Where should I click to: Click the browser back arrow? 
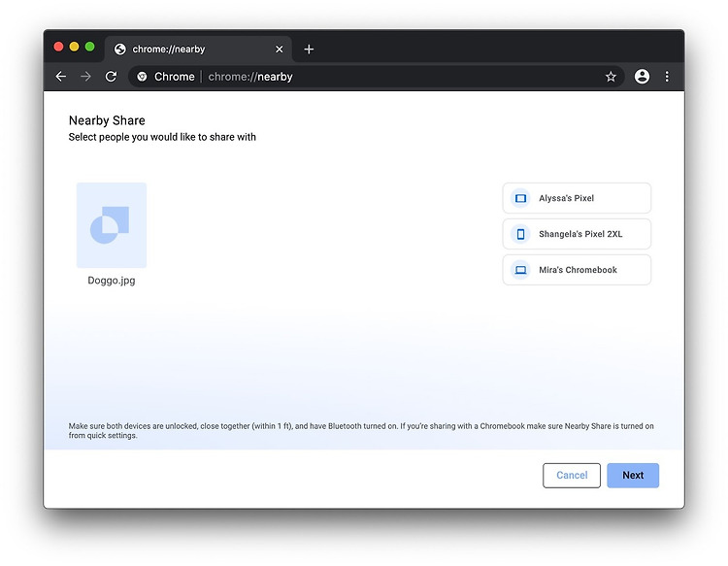click(x=61, y=76)
